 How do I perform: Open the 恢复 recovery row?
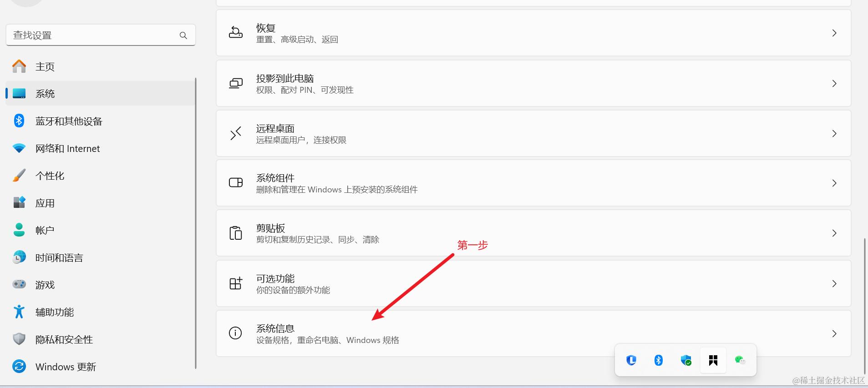click(533, 33)
